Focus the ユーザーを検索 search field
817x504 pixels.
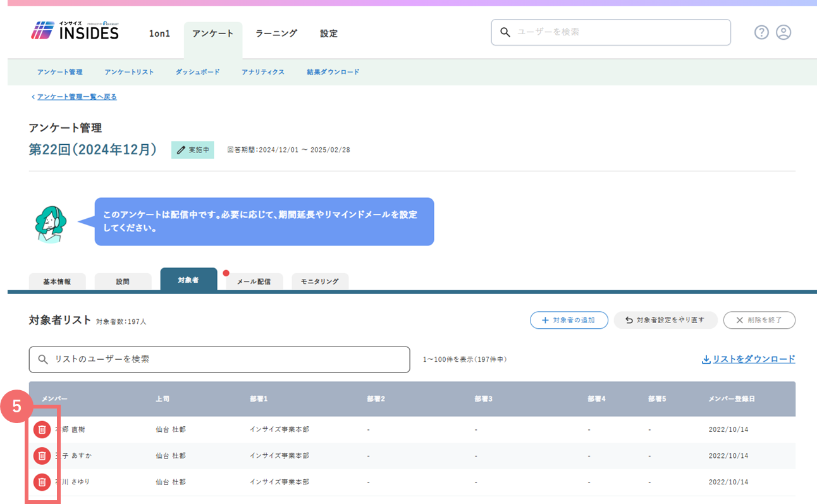(x=611, y=32)
